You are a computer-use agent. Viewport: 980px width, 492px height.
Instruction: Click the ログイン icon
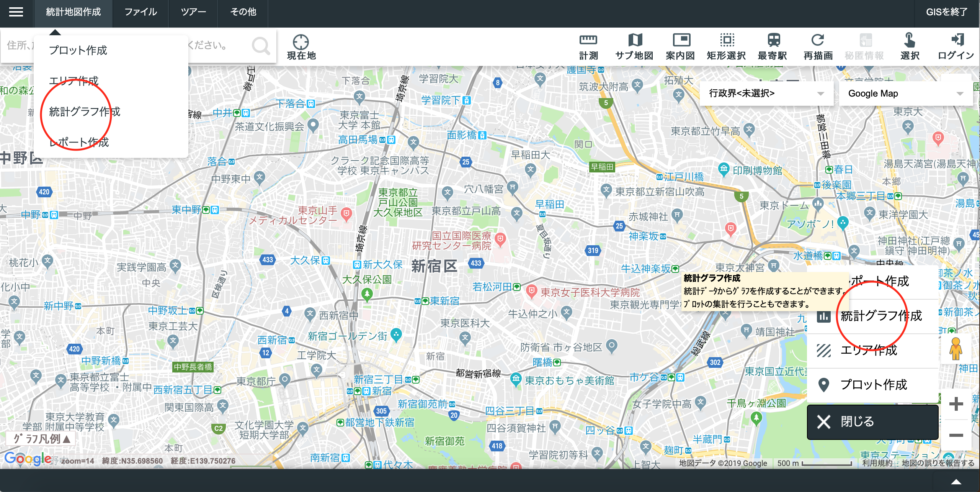(x=957, y=40)
